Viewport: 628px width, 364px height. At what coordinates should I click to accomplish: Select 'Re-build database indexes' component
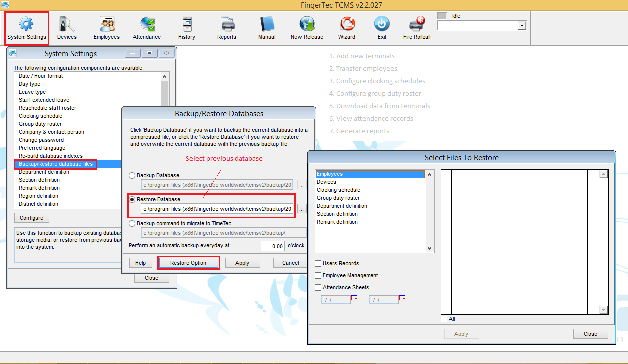51,156
